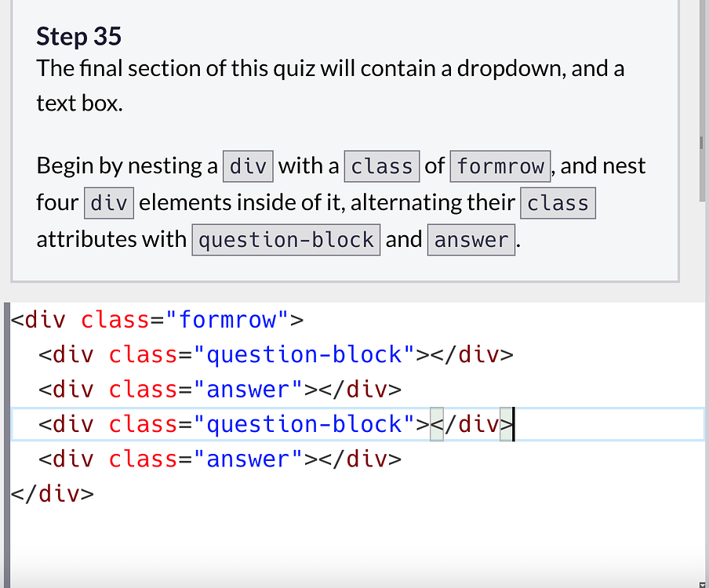The height and width of the screenshot is (588, 709).
Task: Click the Step 35 heading
Action: click(x=78, y=36)
